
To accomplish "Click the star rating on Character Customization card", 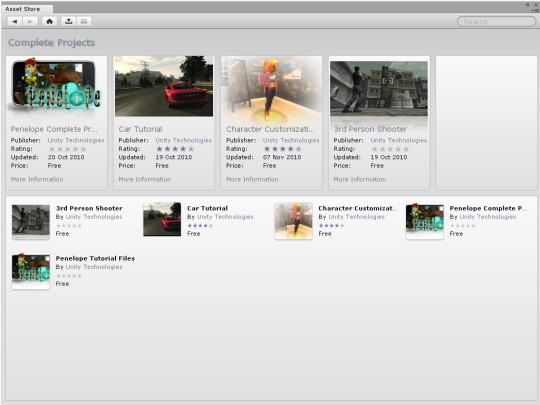I will pyautogui.click(x=282, y=149).
